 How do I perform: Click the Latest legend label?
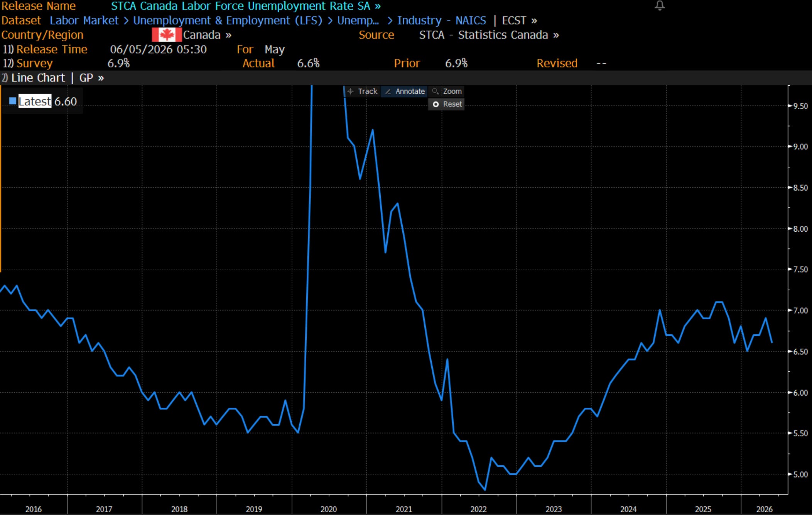[x=35, y=101]
